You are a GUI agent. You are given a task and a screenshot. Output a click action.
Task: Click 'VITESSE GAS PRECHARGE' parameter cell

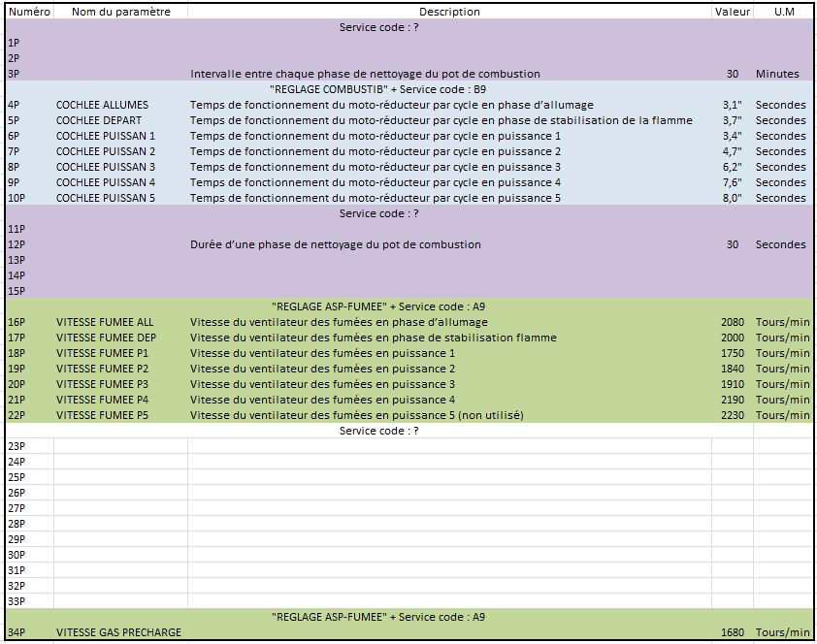(x=118, y=632)
